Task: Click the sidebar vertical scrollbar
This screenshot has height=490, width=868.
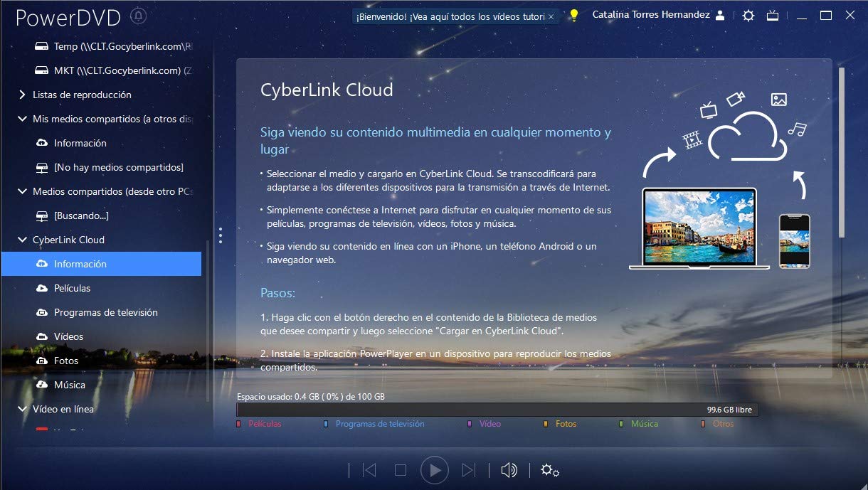Action: pos(207,322)
